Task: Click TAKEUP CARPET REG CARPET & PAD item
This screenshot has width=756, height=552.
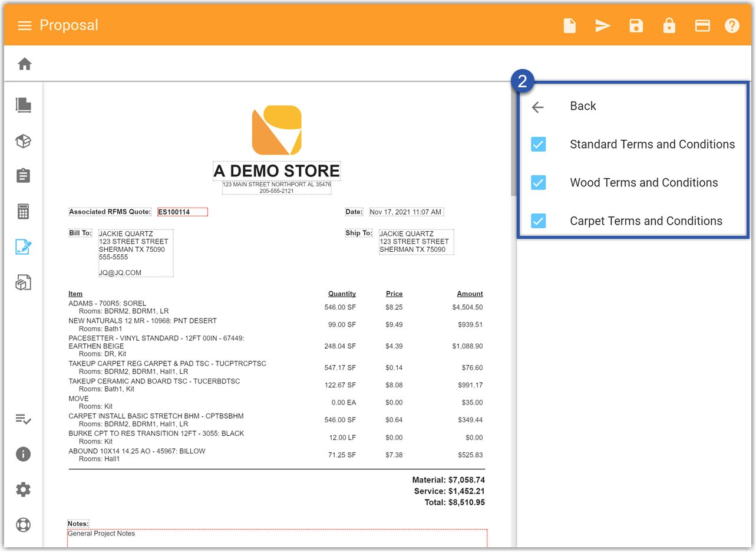Action: 167,364
